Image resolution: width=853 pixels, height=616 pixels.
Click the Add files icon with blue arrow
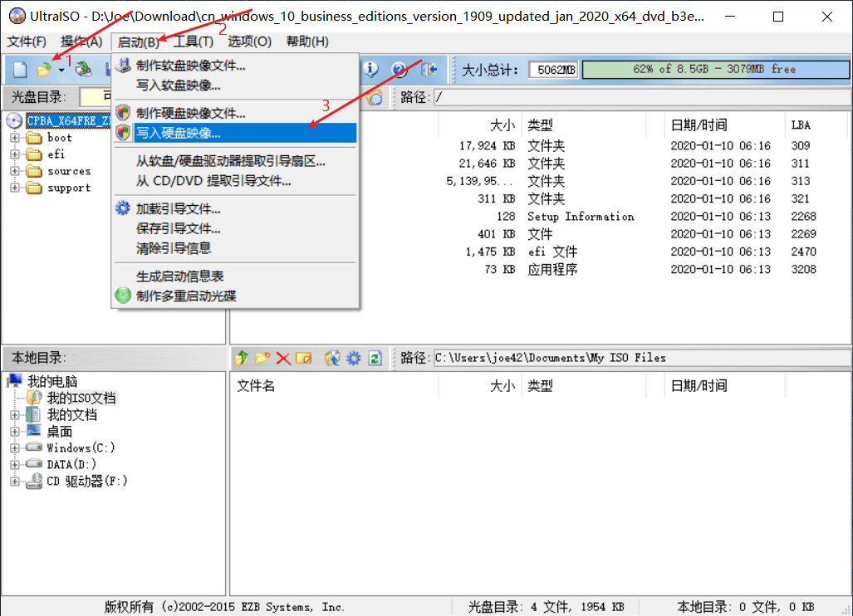coord(332,358)
